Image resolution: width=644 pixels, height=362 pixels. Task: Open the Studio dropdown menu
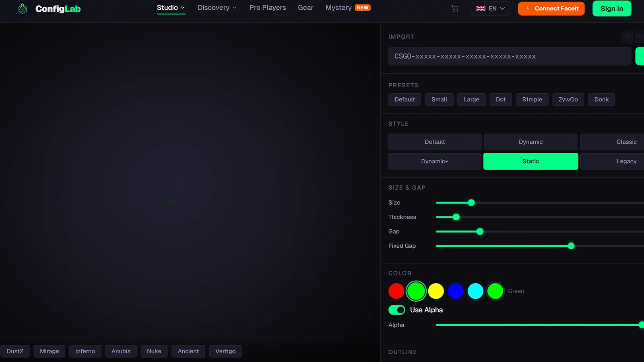[x=171, y=8]
